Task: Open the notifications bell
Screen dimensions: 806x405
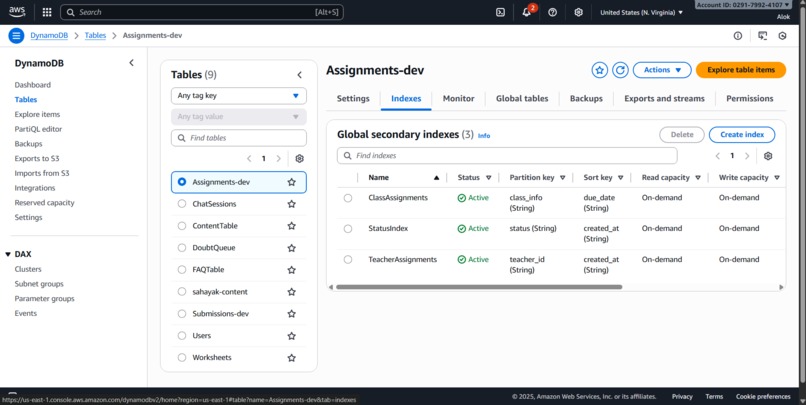Action: [x=526, y=12]
